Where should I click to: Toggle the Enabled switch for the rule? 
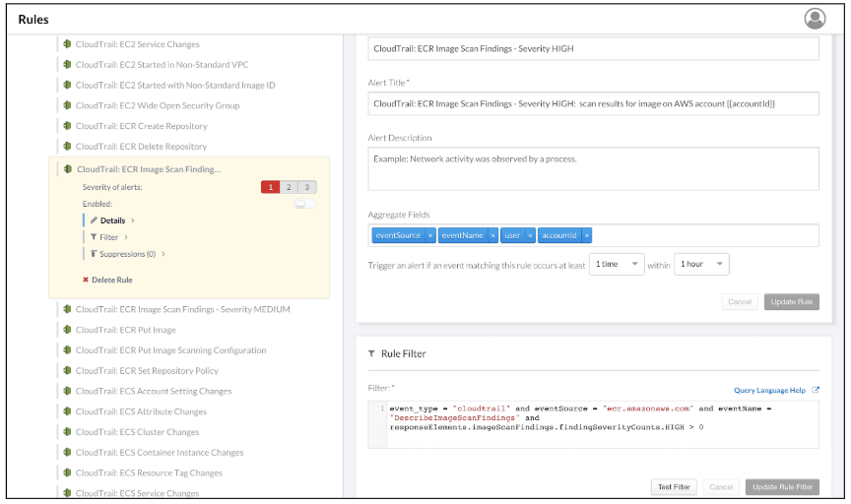pos(304,204)
